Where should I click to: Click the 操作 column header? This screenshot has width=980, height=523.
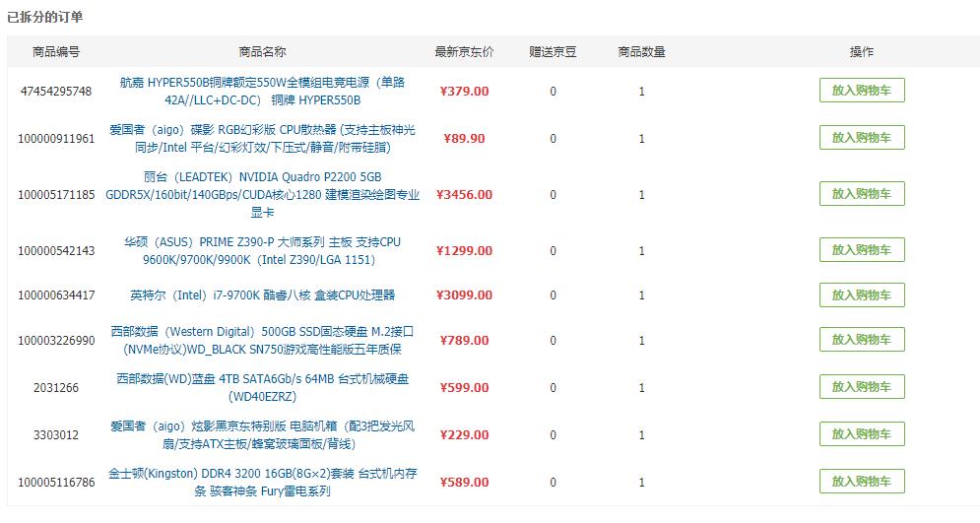862,52
